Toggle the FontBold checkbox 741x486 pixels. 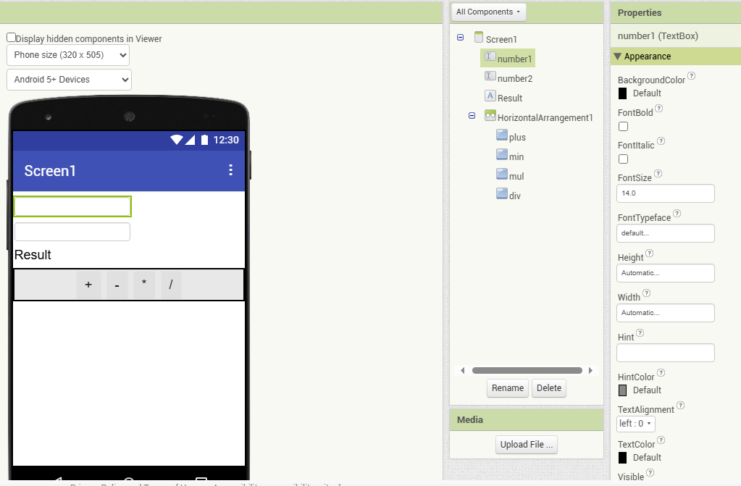pos(623,127)
